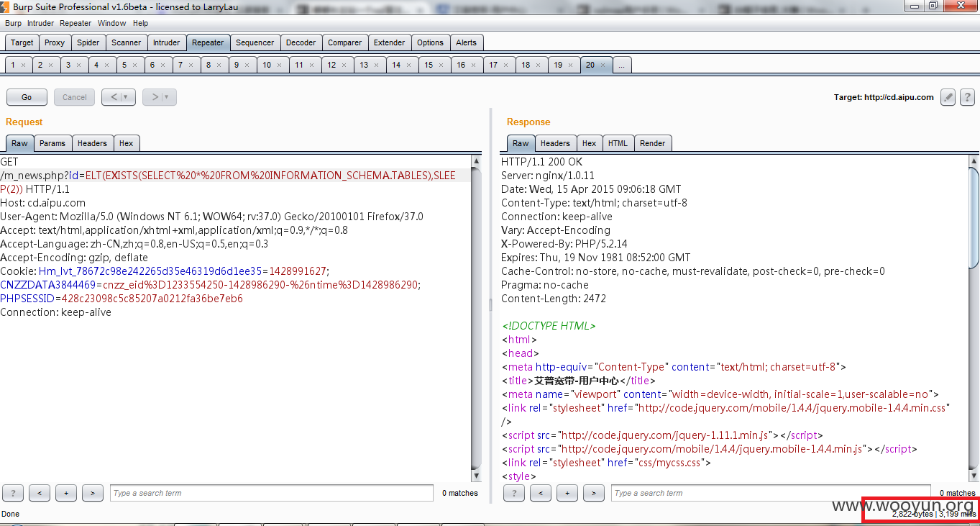Open response search help question button

pos(514,493)
